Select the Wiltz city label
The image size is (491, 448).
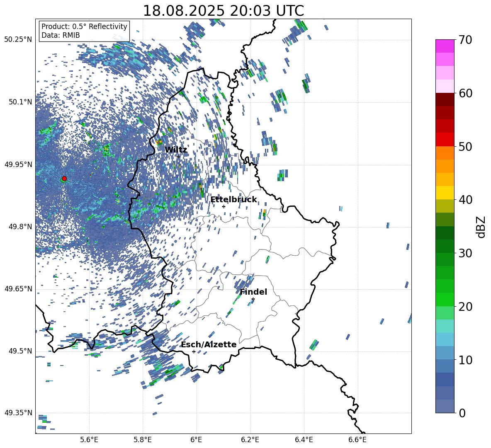pyautogui.click(x=176, y=150)
